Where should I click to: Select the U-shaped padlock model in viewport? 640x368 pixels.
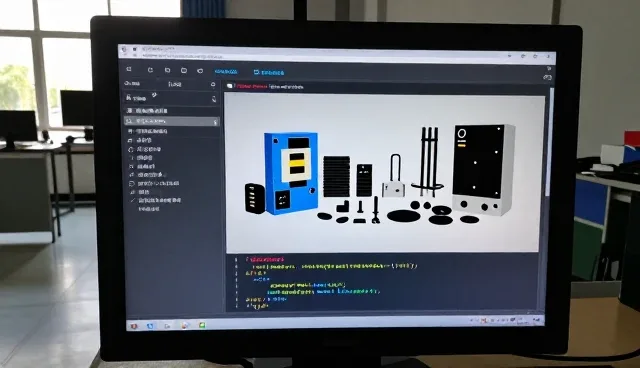pyautogui.click(x=394, y=175)
